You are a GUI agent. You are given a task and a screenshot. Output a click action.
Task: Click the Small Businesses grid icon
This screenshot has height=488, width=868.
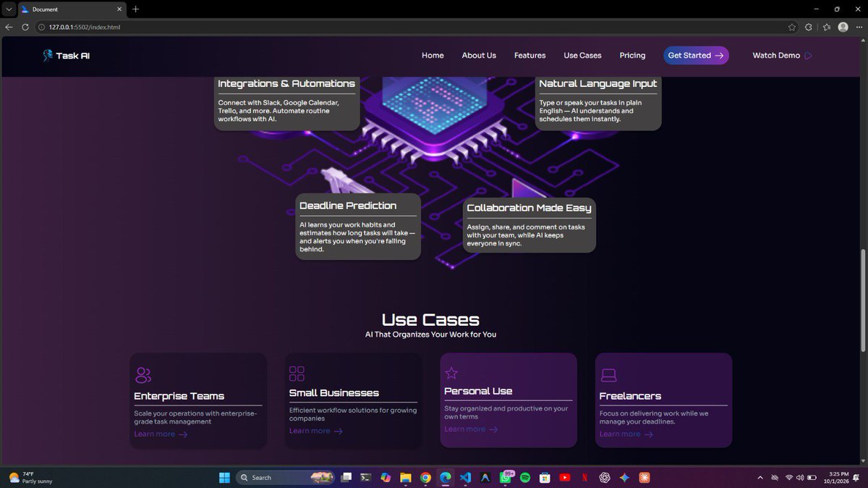[x=297, y=374]
